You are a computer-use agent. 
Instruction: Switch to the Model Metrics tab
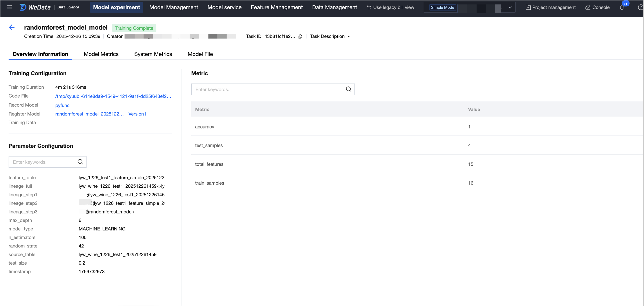101,54
